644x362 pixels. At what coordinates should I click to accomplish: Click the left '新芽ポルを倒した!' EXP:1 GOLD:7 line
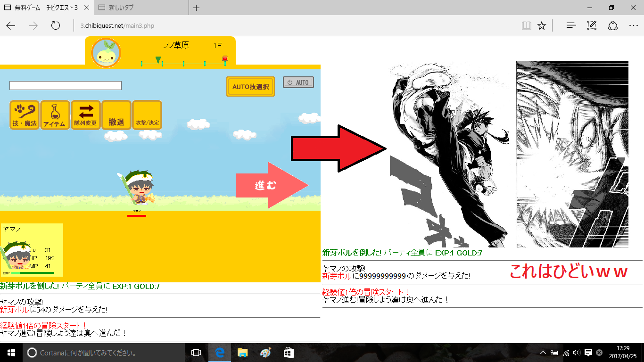80,286
